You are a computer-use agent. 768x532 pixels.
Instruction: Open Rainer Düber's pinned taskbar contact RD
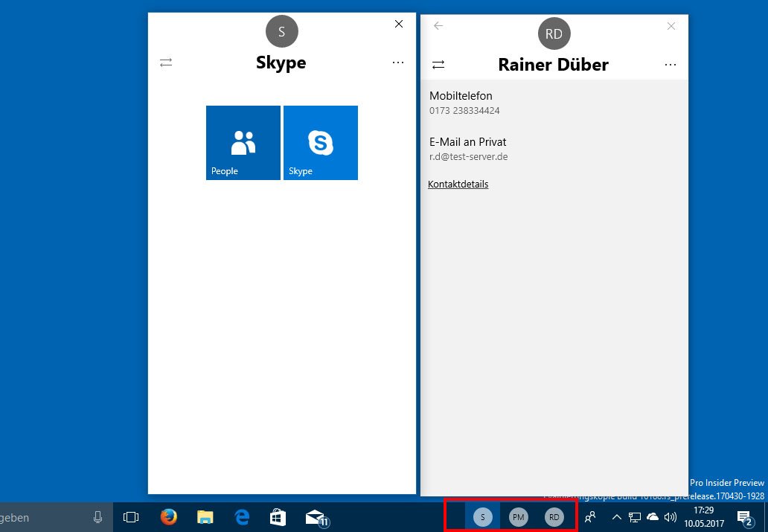pyautogui.click(x=554, y=516)
